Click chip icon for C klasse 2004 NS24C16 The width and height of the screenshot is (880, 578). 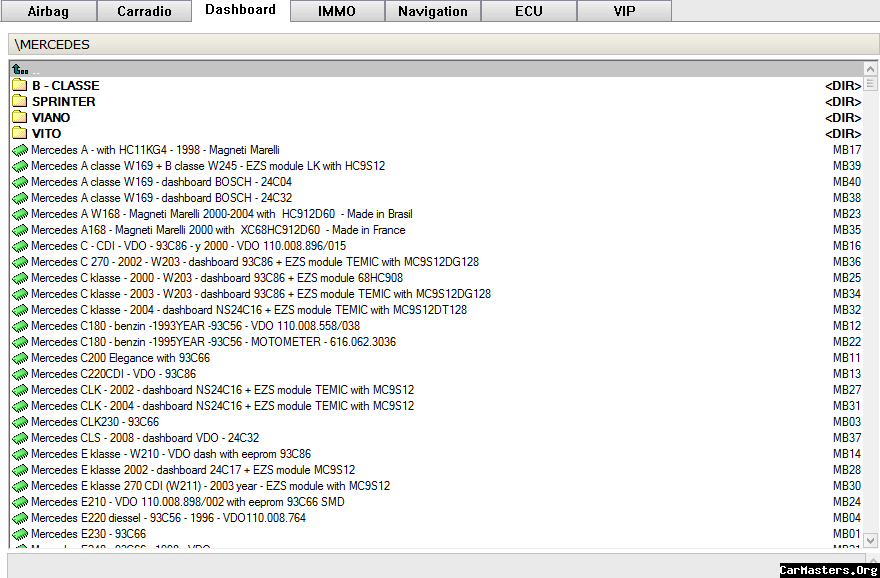(20, 310)
